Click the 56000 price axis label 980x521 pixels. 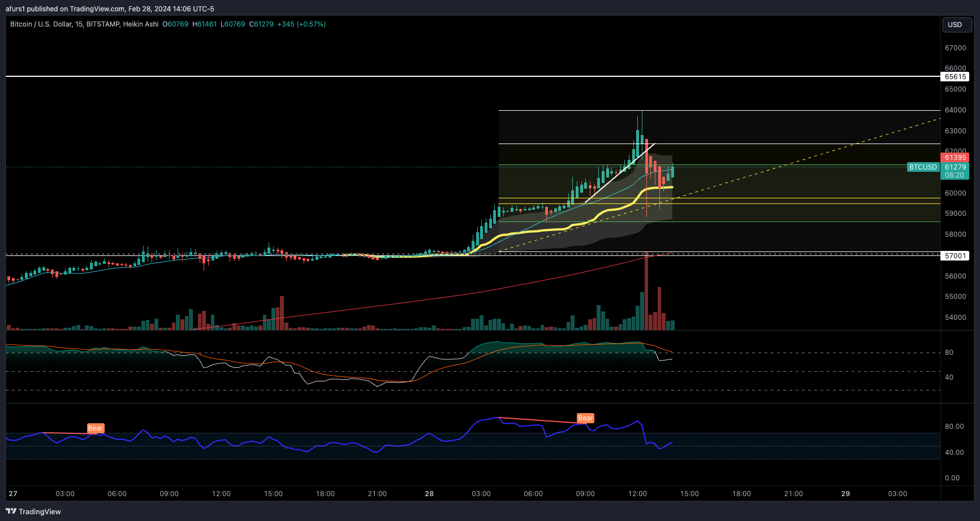coord(956,276)
